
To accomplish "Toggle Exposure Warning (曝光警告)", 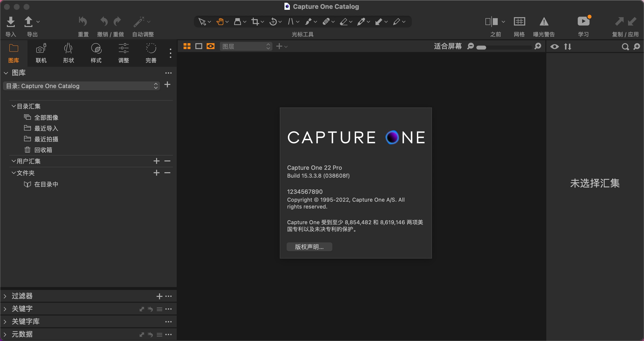I will pos(544,22).
